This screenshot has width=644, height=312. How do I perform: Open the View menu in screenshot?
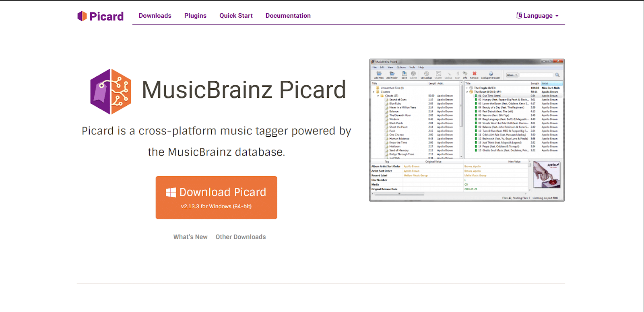[390, 67]
